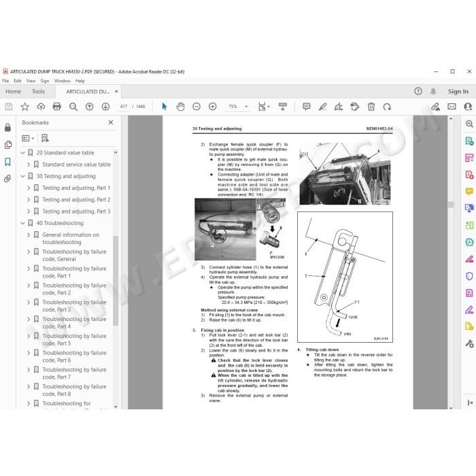Image resolution: width=476 pixels, height=476 pixels.
Task: Click the Print file icon
Action: [x=56, y=107]
